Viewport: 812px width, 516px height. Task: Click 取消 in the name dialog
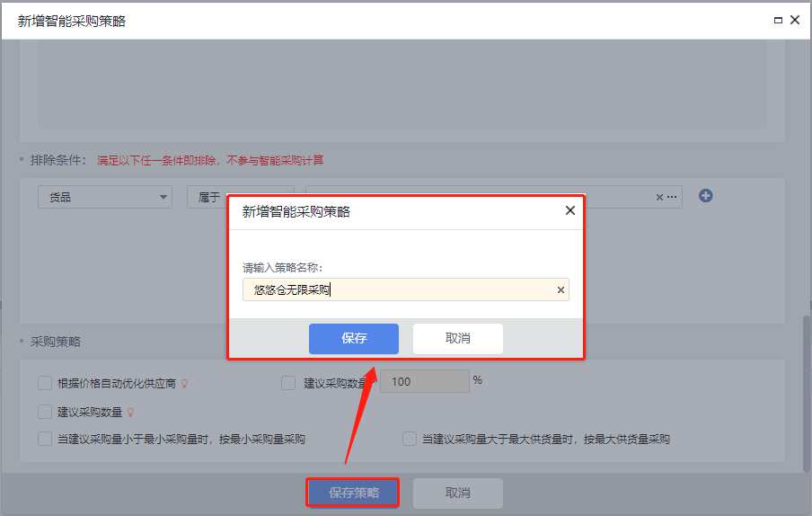(457, 339)
